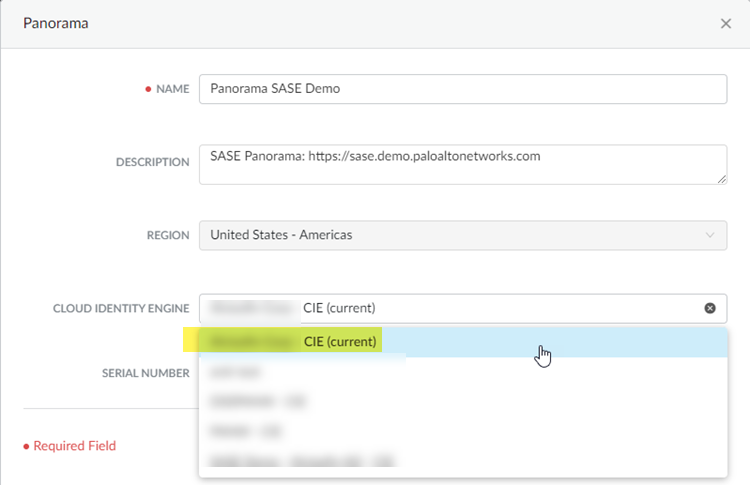Viewport: 750px width, 485px height.
Task: Click the CLOUD IDENTITY ENGINE label
Action: tap(121, 308)
